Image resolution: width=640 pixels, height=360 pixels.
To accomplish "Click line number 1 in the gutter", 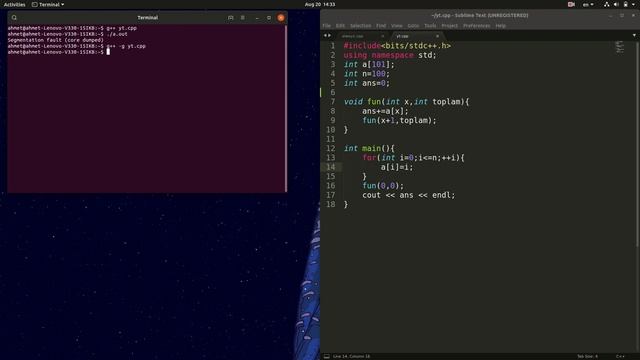I will click(x=333, y=46).
